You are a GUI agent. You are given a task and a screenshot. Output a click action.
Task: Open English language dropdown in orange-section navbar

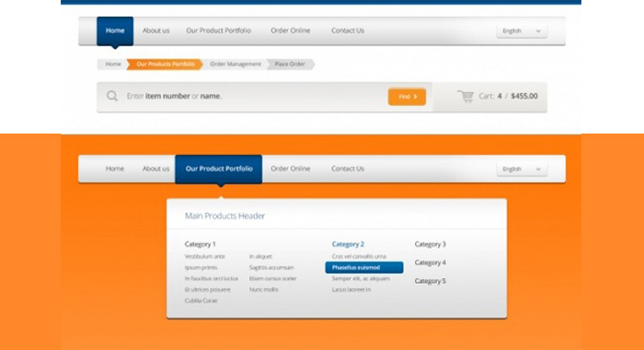522,169
